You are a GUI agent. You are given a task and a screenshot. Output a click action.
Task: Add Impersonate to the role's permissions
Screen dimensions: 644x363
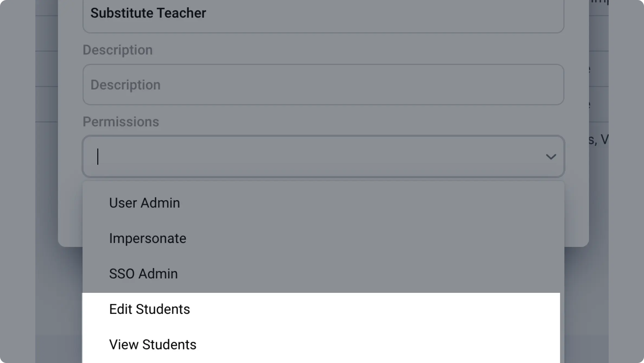(x=148, y=238)
